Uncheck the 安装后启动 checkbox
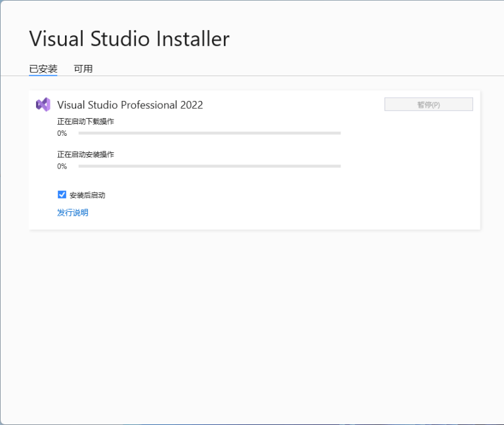This screenshot has width=504, height=425. pos(62,195)
